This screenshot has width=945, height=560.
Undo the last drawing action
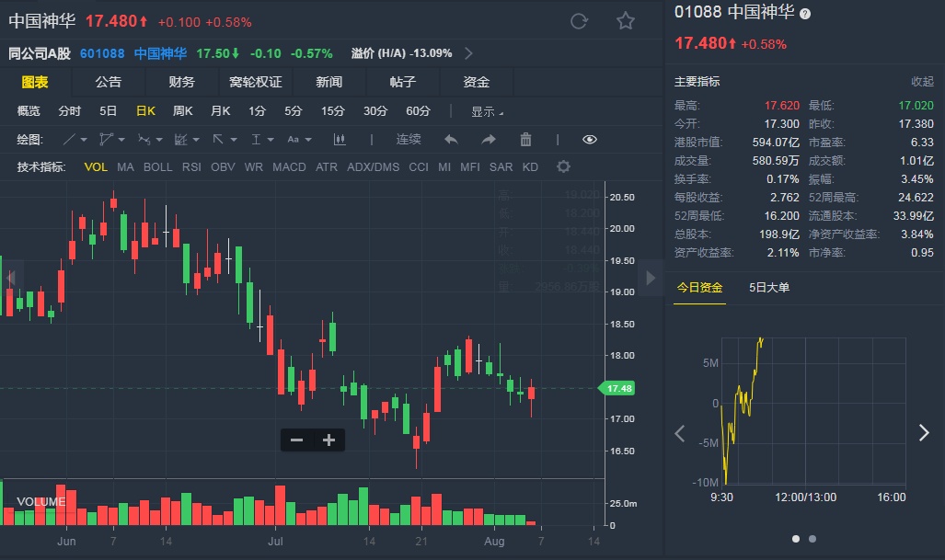pyautogui.click(x=451, y=140)
